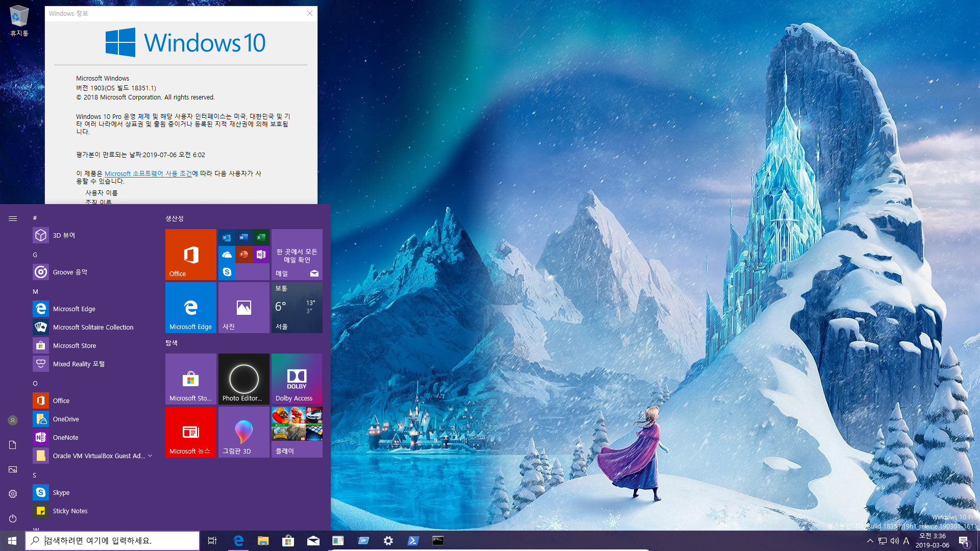Toggle the IME language indicator A

coord(906,541)
